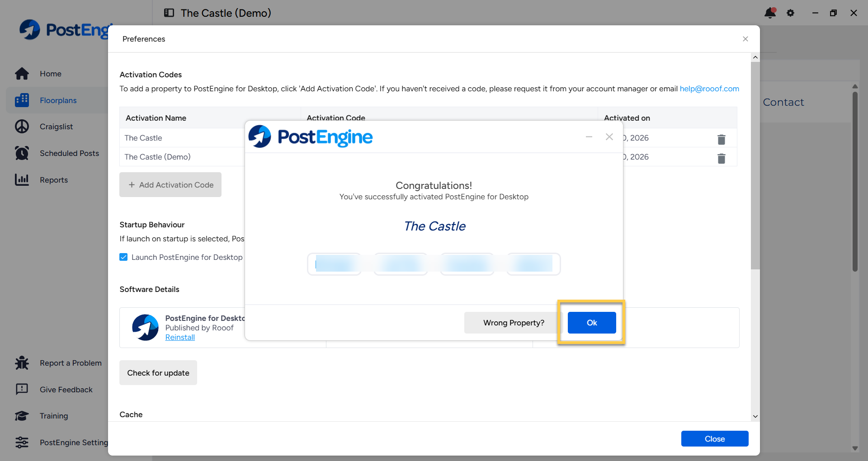Confirm activation with the Ok button
The image size is (868, 461).
coord(591,322)
